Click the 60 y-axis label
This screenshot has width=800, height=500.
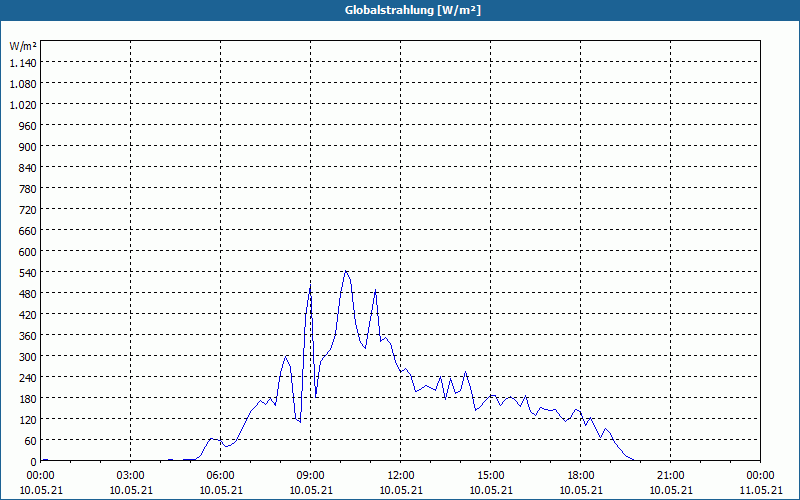[31, 441]
